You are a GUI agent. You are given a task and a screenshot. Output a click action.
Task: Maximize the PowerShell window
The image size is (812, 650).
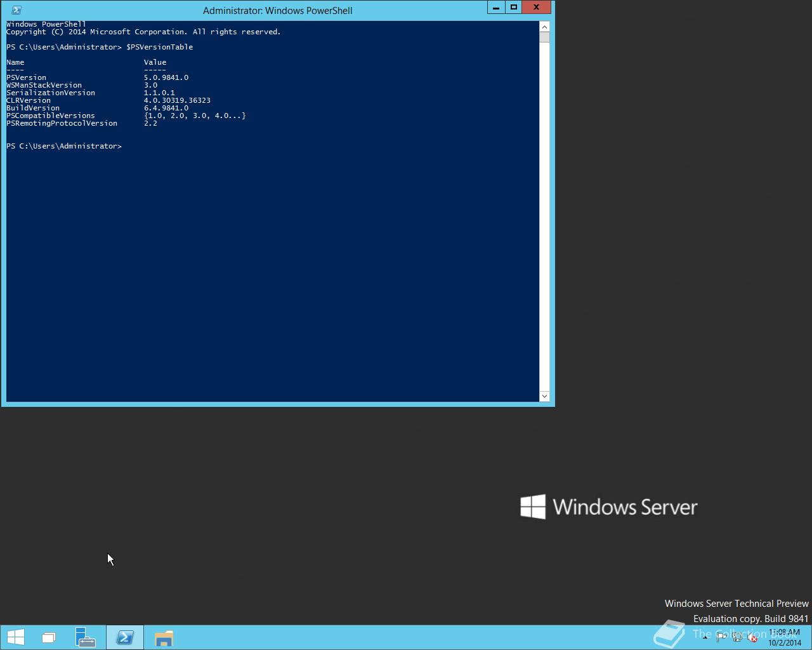pyautogui.click(x=513, y=7)
